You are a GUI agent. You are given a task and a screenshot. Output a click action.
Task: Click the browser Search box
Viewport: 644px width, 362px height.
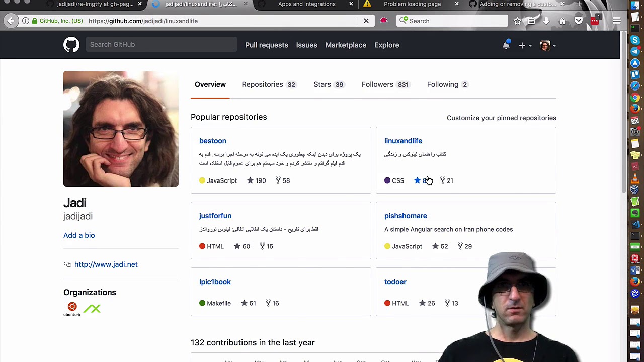pyautogui.click(x=452, y=21)
